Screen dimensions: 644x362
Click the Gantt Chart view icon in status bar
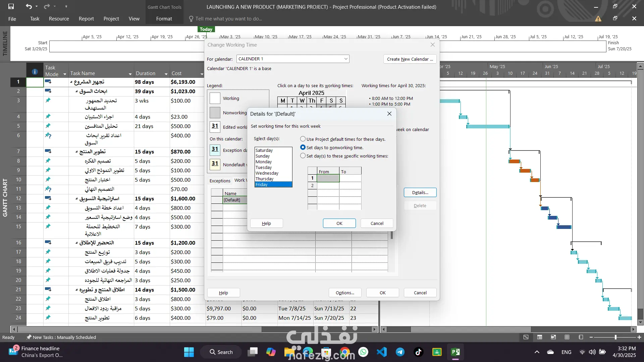[x=526, y=337]
